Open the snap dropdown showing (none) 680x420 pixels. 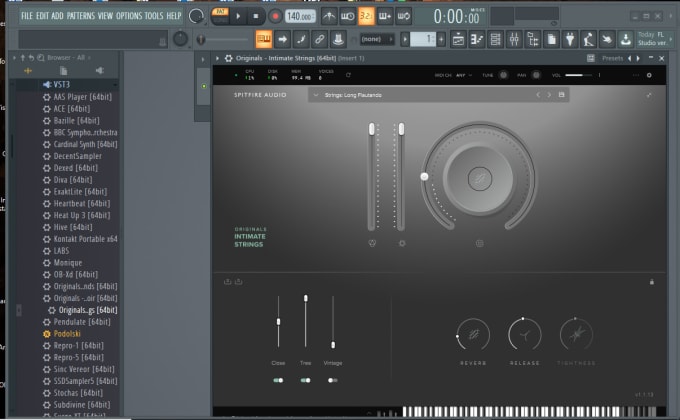click(377, 39)
